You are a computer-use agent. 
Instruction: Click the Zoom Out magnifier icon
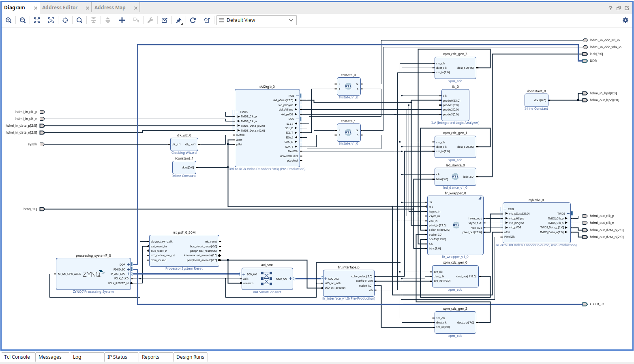(23, 20)
